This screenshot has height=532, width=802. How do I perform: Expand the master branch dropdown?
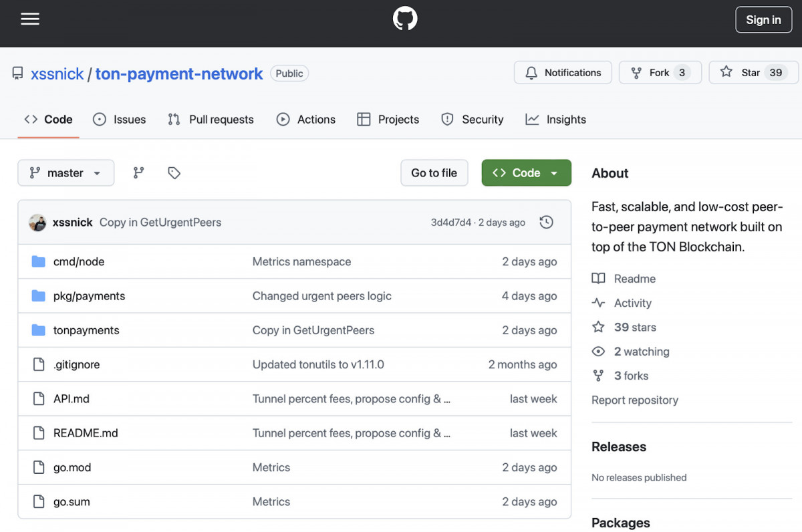click(65, 173)
